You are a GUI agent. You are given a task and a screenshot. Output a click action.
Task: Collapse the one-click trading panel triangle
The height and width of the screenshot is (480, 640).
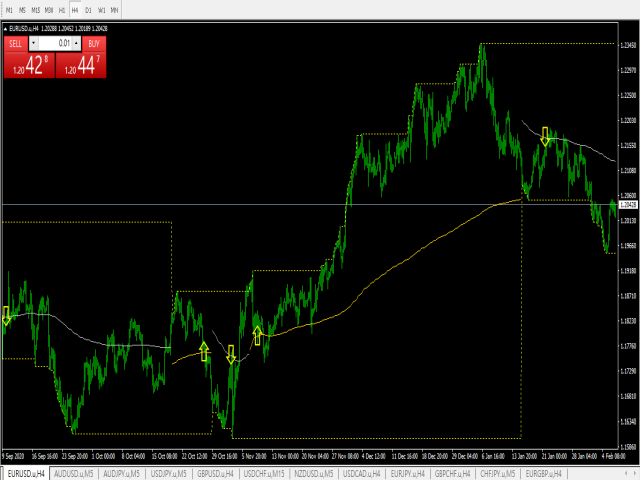(x=5, y=29)
